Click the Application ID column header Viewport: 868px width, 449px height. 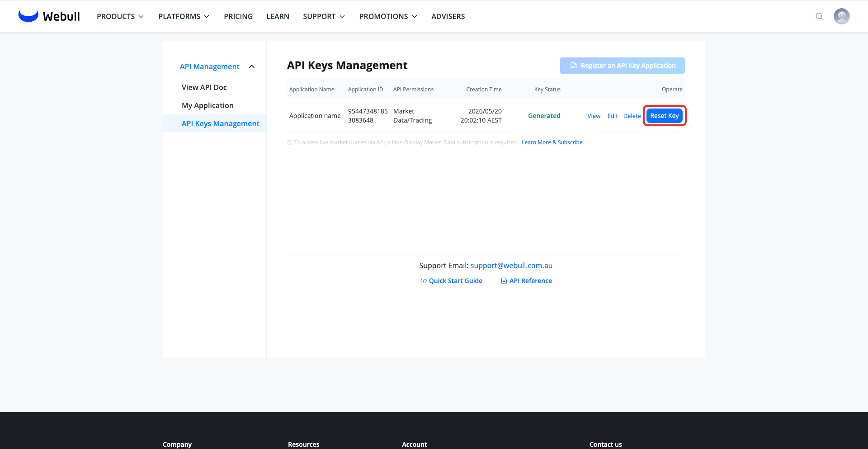pyautogui.click(x=366, y=90)
